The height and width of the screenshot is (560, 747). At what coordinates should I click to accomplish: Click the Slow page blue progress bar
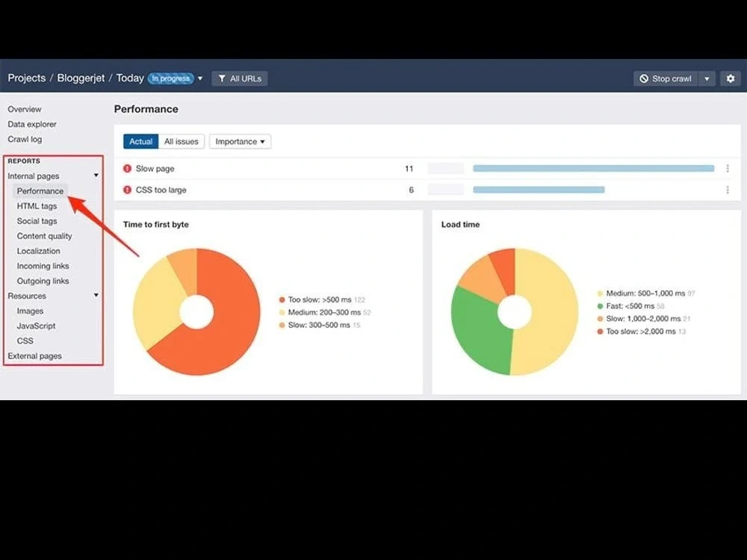[594, 169]
